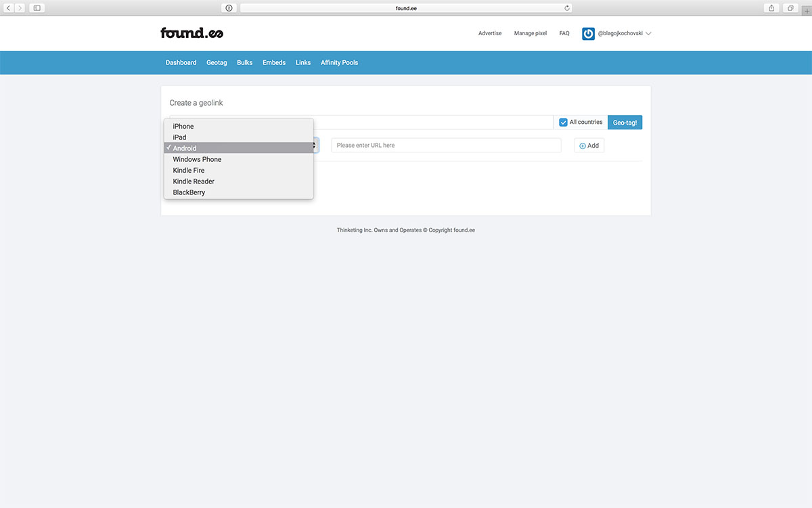Image resolution: width=812 pixels, height=508 pixels.
Task: Go forward using Safari forward arrow
Action: 20,8
